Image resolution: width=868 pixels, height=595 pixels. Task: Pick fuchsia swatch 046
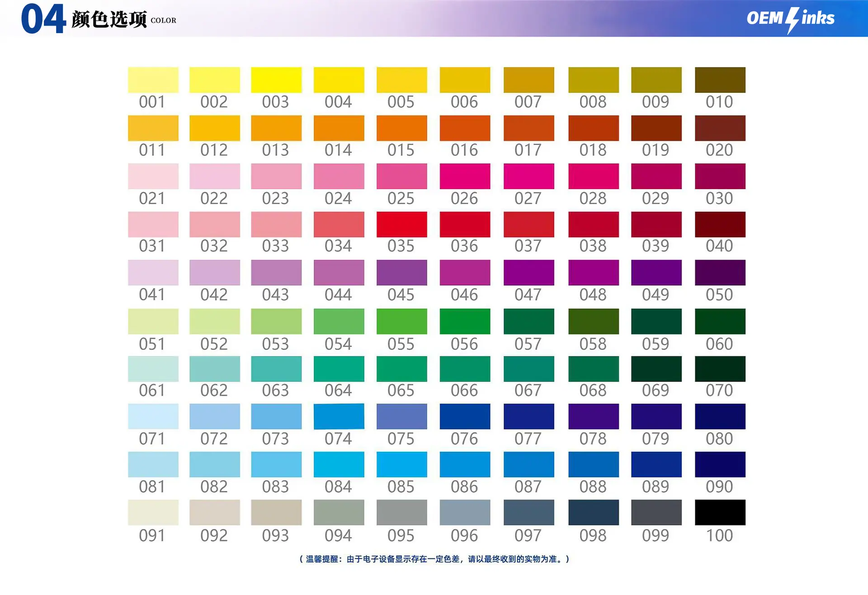465,273
